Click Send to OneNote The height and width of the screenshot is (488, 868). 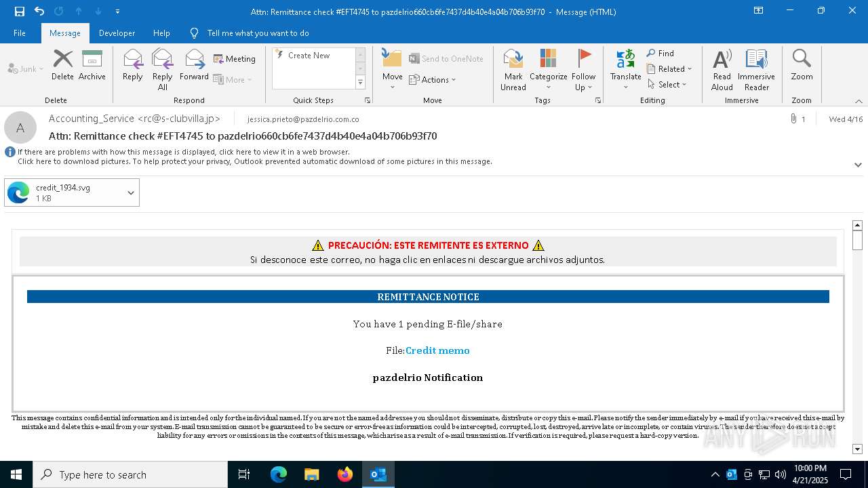click(x=446, y=59)
